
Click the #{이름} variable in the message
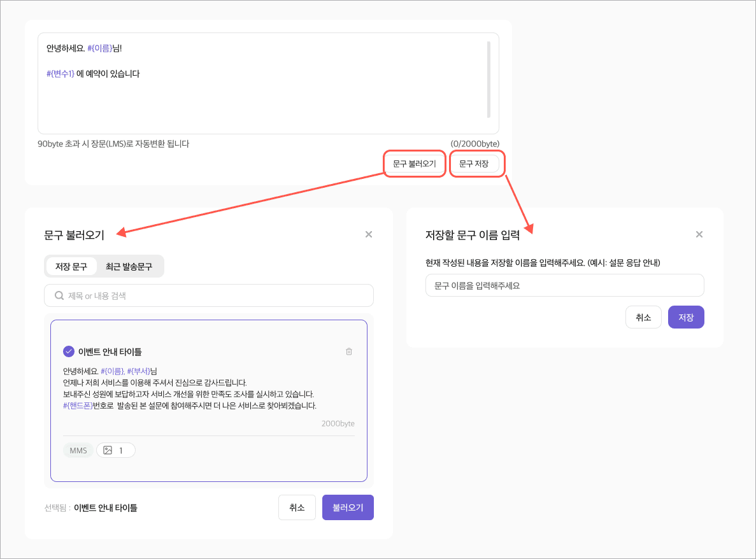click(100, 48)
